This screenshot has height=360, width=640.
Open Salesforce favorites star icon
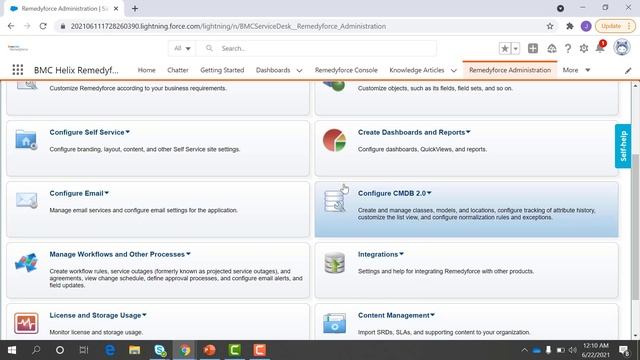(504, 48)
